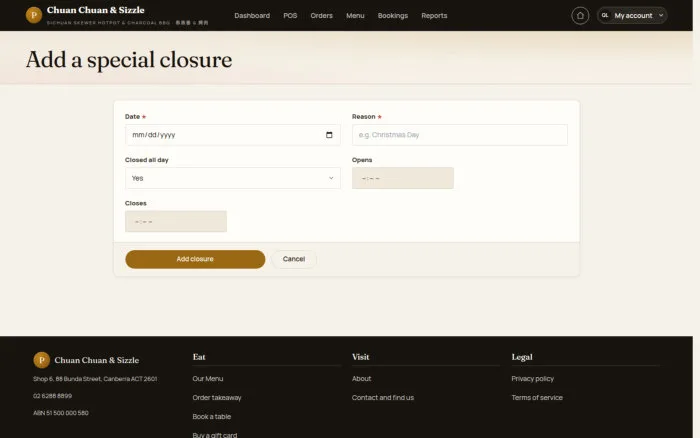The height and width of the screenshot is (438, 700).
Task: Click the footer P logo badge
Action: pyautogui.click(x=42, y=360)
